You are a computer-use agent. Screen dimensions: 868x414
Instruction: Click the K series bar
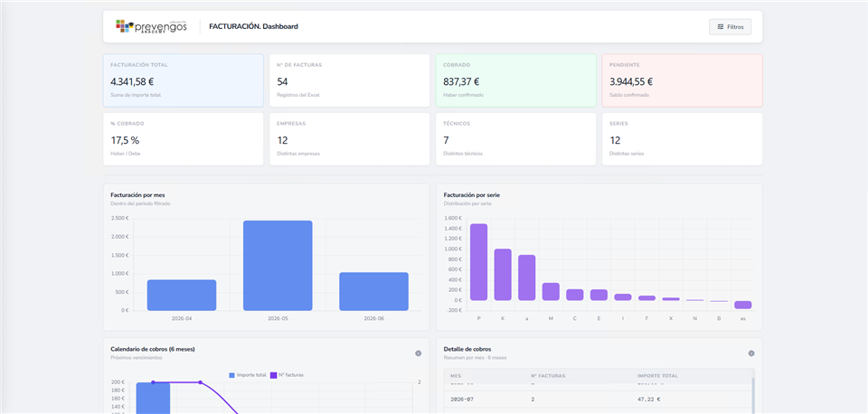click(503, 275)
